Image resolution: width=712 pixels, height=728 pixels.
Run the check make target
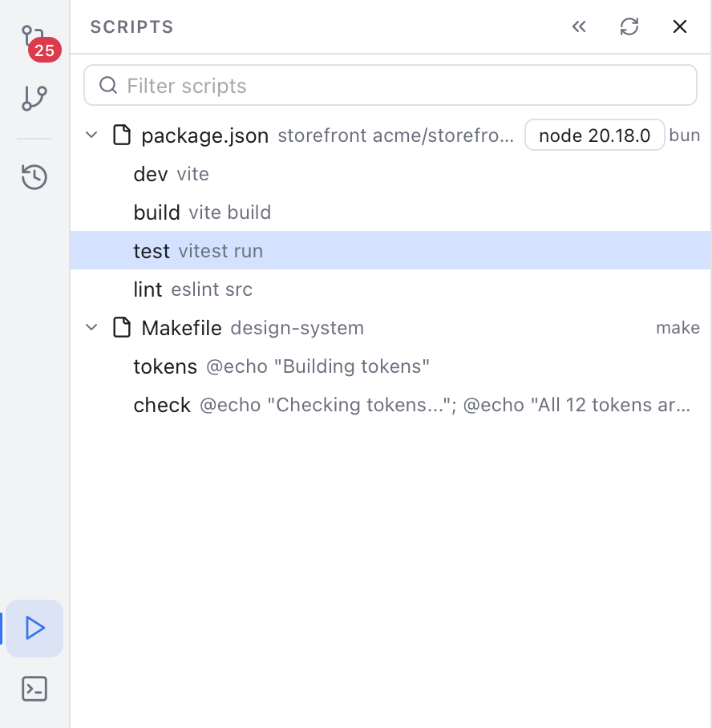click(x=390, y=405)
